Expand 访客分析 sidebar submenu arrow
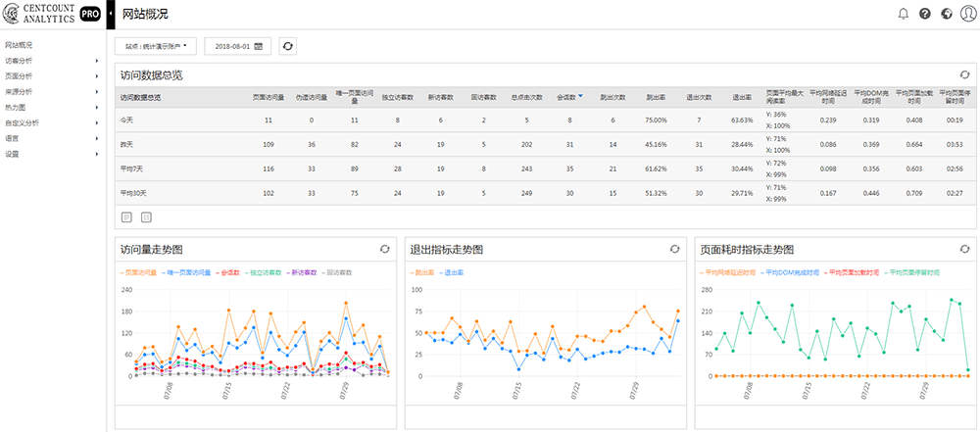This screenshot has height=432, width=980. coord(97,61)
